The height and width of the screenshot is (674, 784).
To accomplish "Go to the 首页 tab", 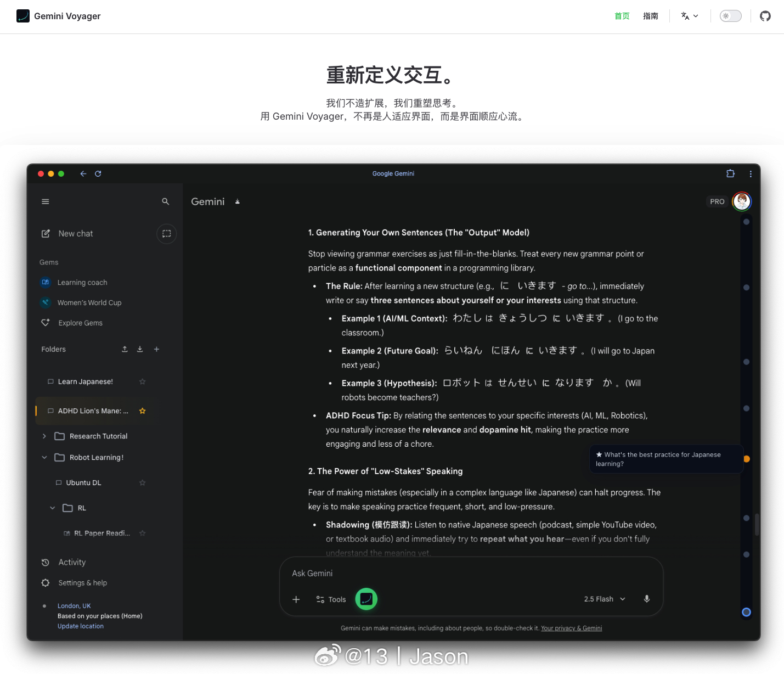I will click(x=622, y=16).
